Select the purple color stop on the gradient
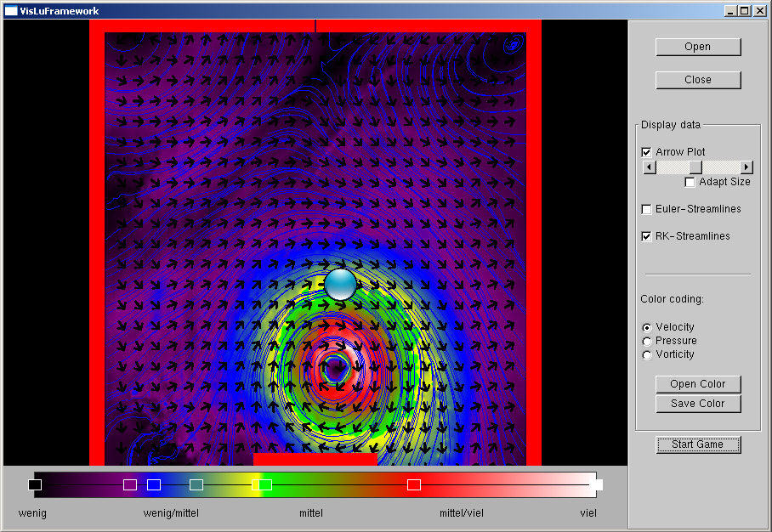The image size is (772, 532). [x=130, y=484]
